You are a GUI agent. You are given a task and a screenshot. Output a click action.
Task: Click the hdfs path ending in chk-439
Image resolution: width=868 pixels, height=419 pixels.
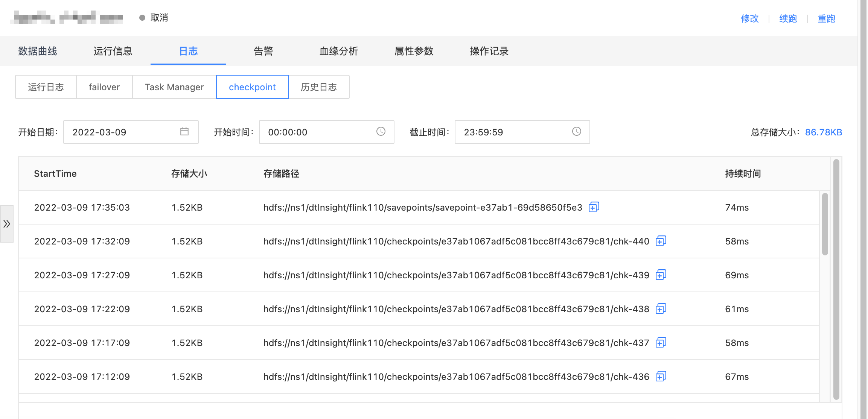pyautogui.click(x=456, y=275)
